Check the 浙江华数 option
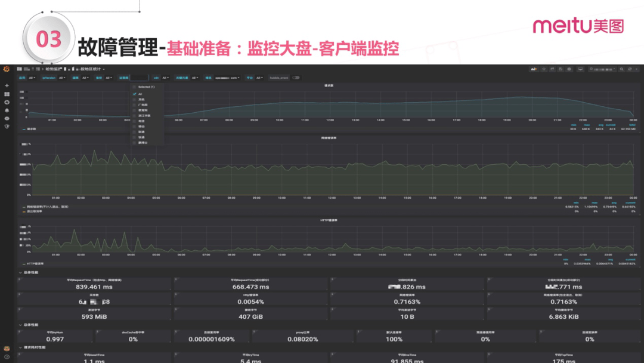Image resolution: width=644 pixels, height=363 pixels. [x=134, y=115]
